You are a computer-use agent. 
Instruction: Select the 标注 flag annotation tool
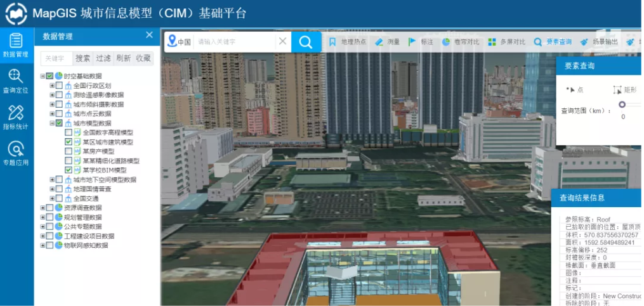tap(420, 42)
